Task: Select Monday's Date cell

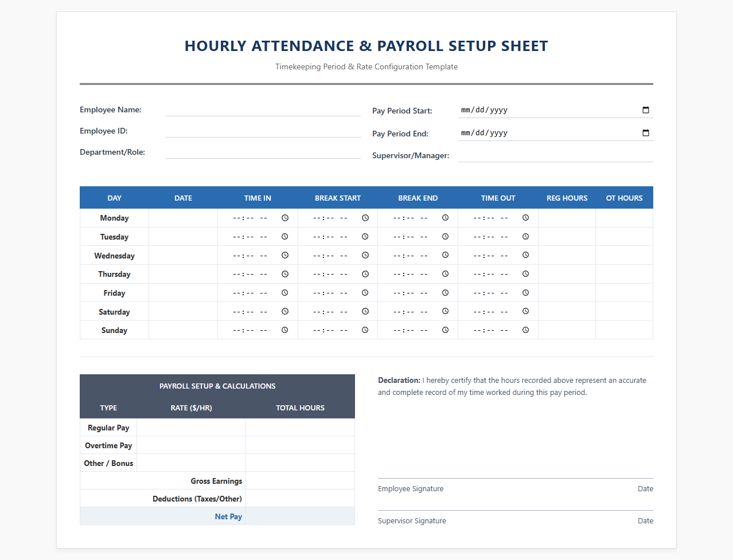Action: point(184,218)
